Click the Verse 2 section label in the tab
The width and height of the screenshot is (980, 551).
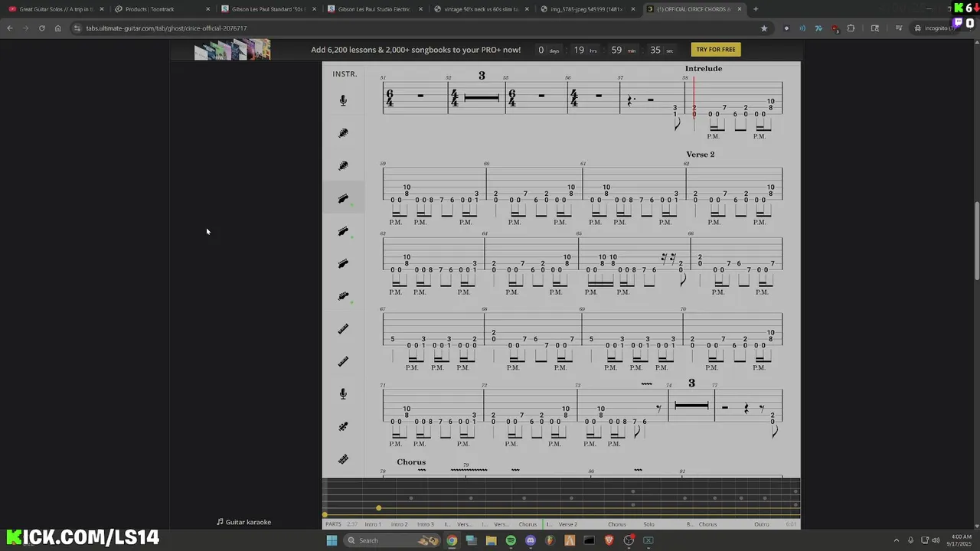[x=700, y=155]
